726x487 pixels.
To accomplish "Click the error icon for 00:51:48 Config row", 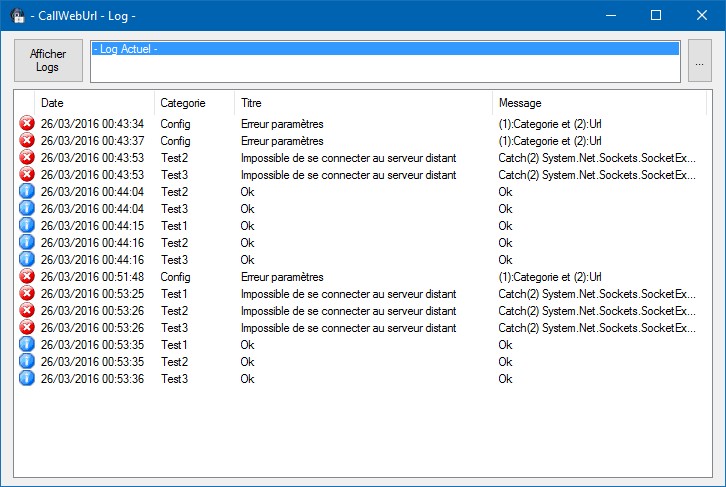I will click(x=27, y=276).
